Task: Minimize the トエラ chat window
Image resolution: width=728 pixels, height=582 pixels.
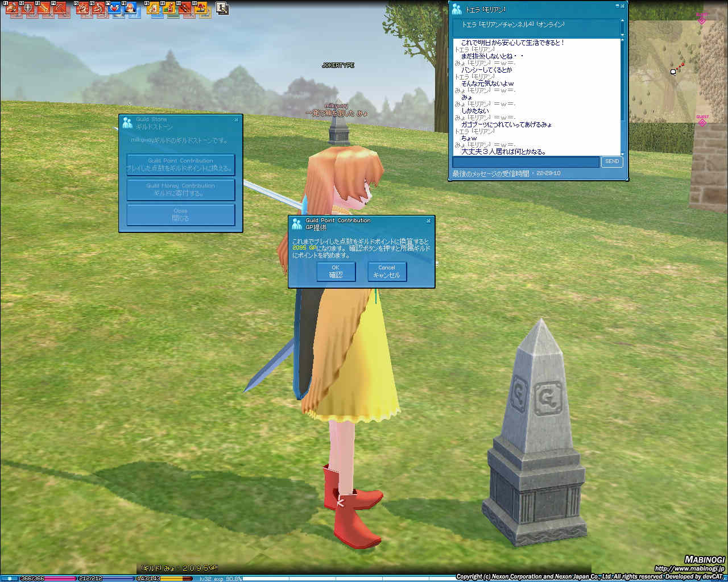Action: (617, 6)
